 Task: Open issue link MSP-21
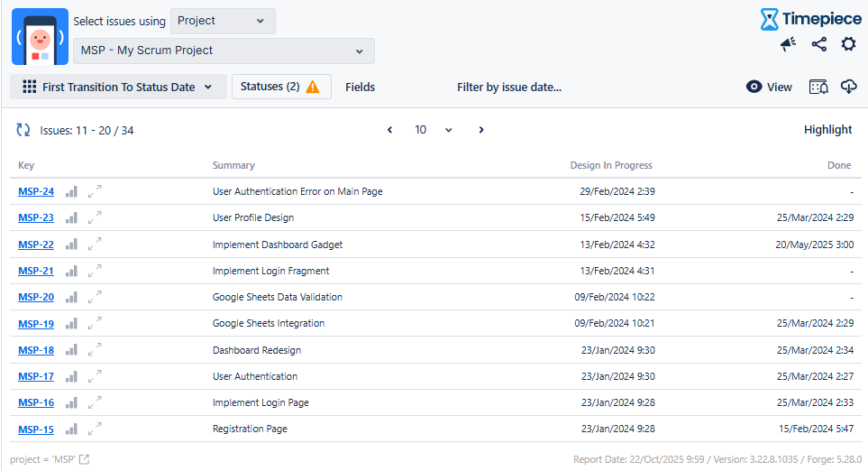[x=36, y=271]
